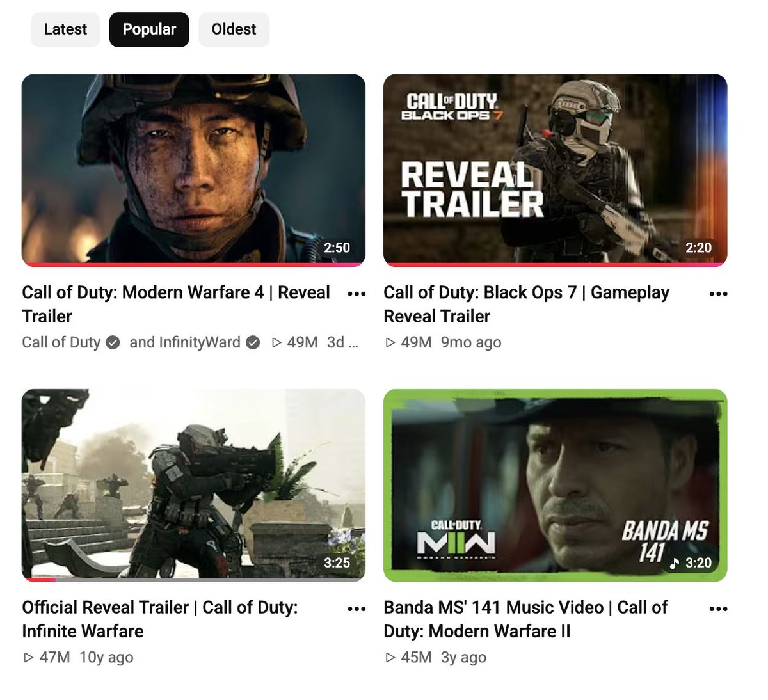The height and width of the screenshot is (700, 768).
Task: Click the 45M views count under Banda MS' 141
Action: tap(408, 657)
